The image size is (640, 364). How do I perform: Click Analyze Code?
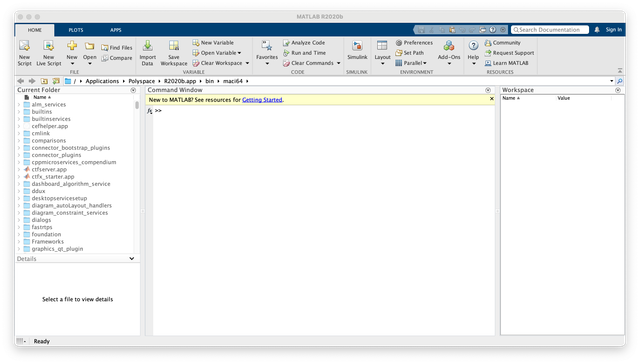pos(304,42)
